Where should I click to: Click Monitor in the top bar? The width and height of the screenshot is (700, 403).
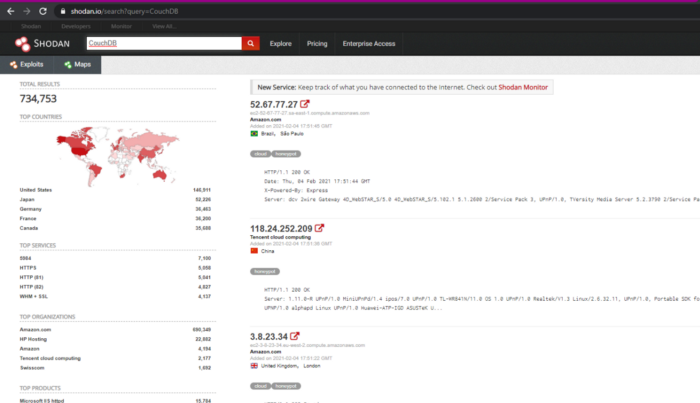[x=121, y=26]
